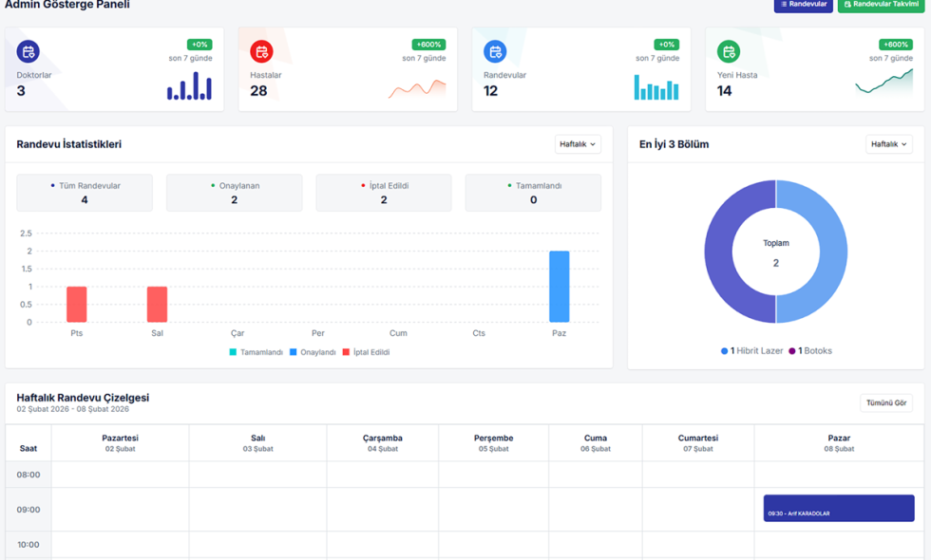
Task: Click the blue Randevular card icon
Action: point(495,51)
